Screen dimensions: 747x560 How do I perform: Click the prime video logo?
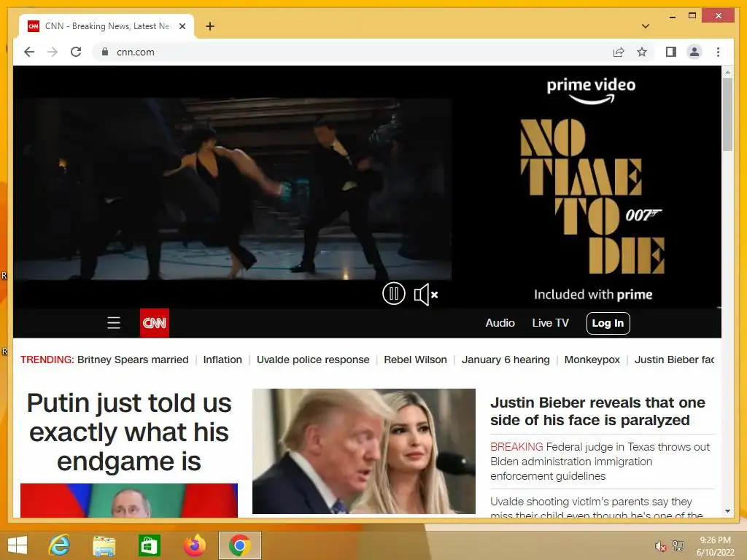point(591,90)
